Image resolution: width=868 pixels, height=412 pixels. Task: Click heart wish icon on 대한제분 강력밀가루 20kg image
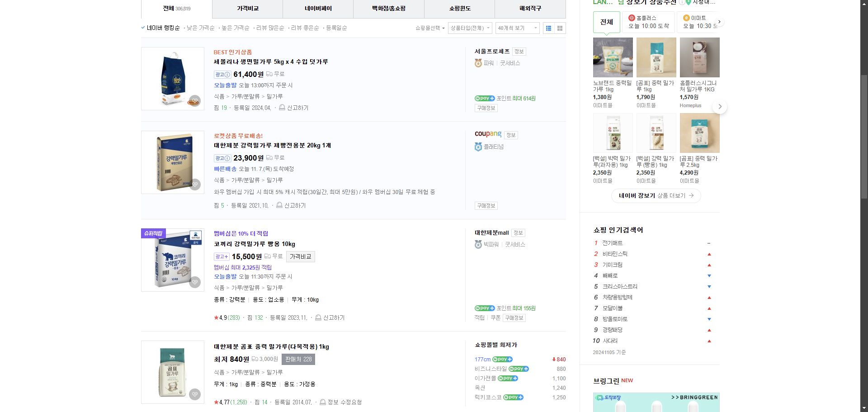point(195,184)
